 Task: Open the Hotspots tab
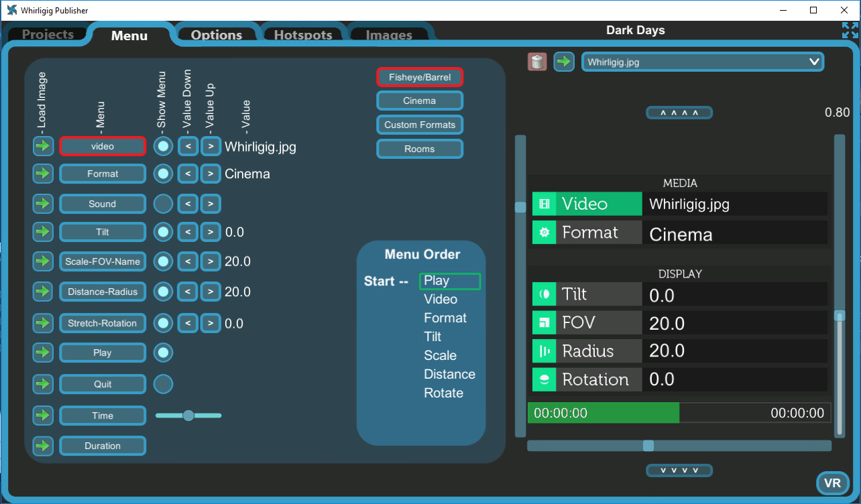tap(303, 35)
